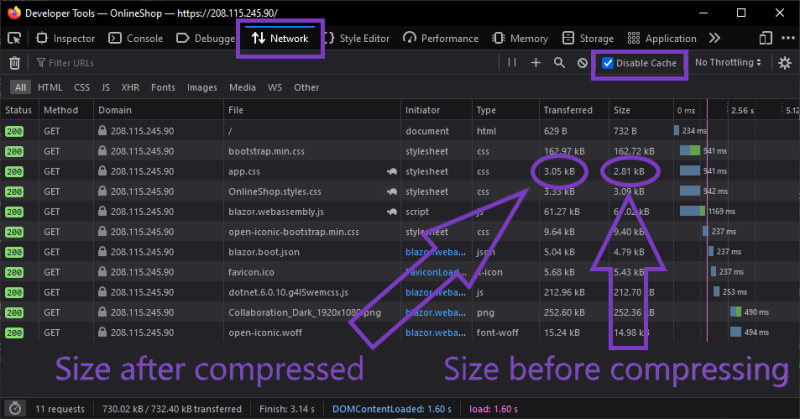This screenshot has height=419, width=800.
Task: Open the Inspector panel
Action: (x=65, y=38)
